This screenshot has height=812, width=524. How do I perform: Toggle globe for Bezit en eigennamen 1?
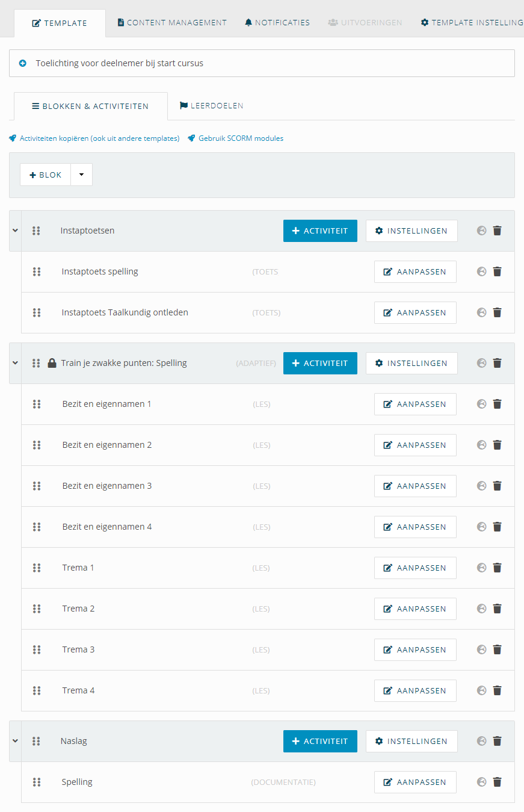pos(481,404)
